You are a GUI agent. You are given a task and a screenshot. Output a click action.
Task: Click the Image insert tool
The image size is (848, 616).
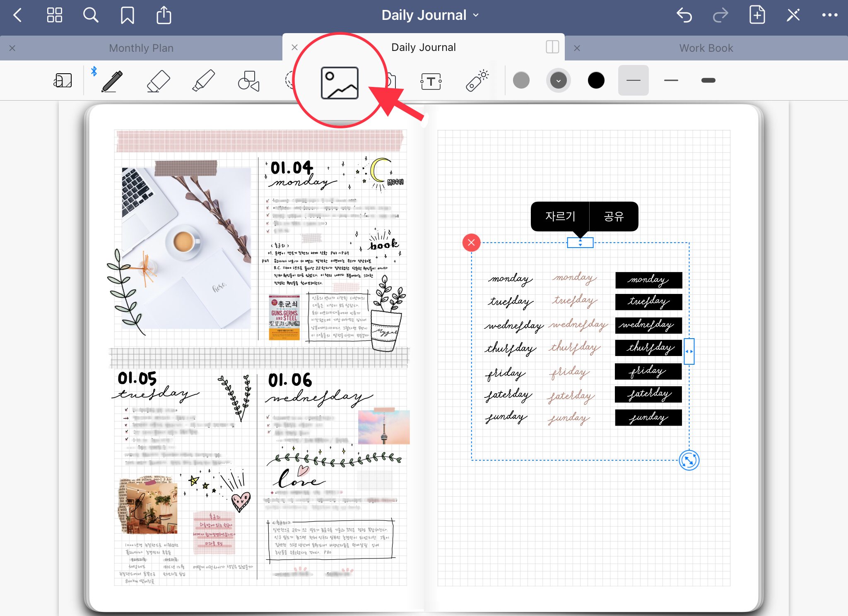point(340,83)
